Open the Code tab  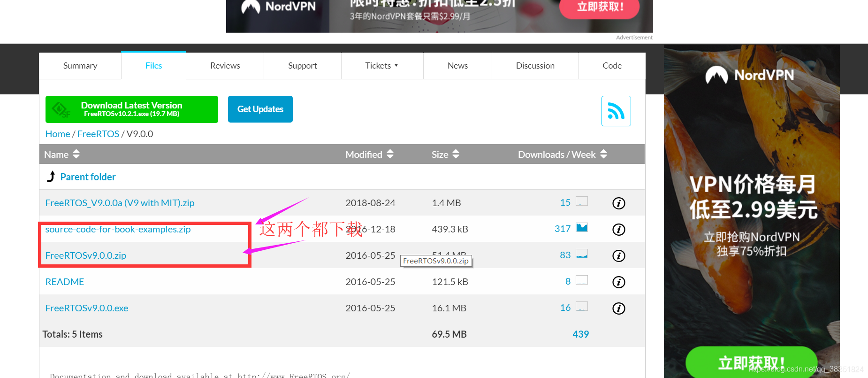(612, 66)
